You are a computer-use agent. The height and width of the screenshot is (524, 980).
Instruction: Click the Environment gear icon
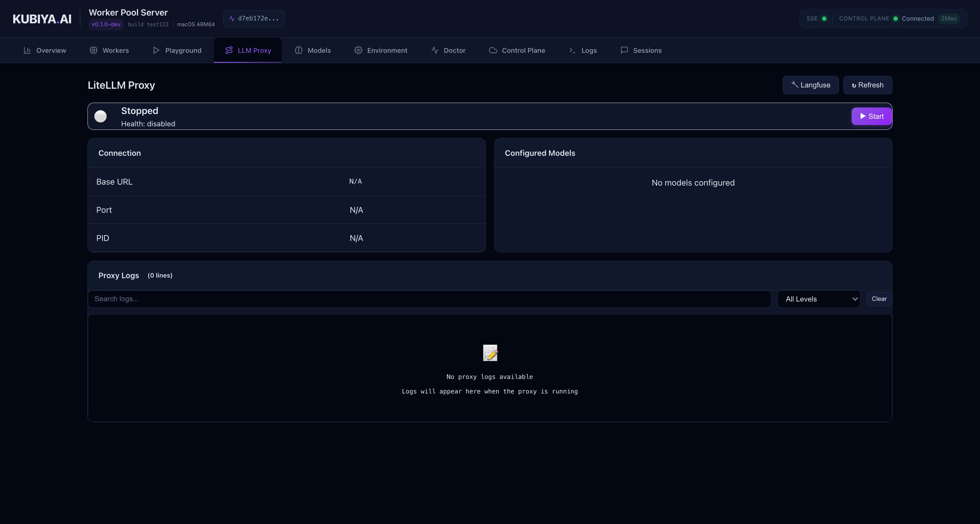(358, 50)
